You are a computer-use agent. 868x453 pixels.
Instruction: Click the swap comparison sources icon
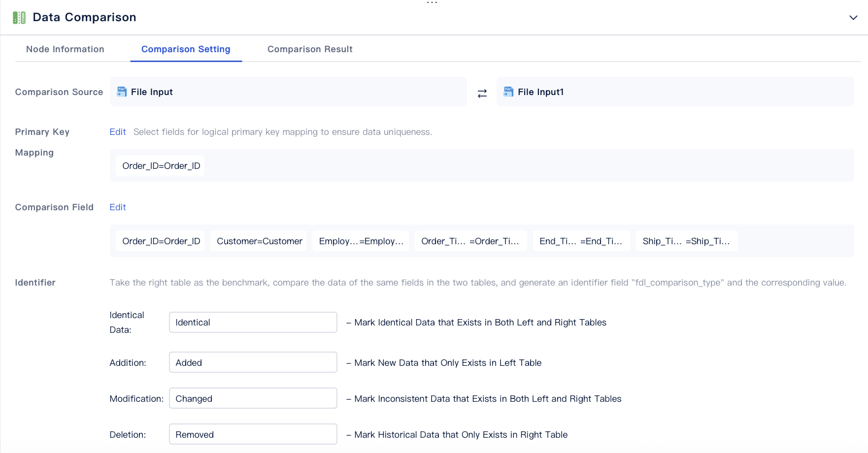pyautogui.click(x=482, y=93)
